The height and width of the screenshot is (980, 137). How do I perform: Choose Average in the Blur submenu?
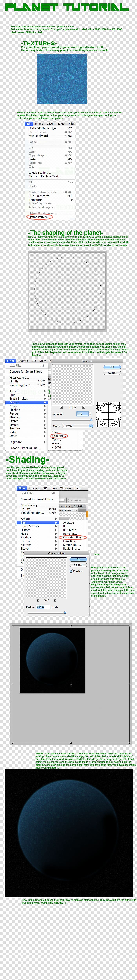tap(68, 523)
